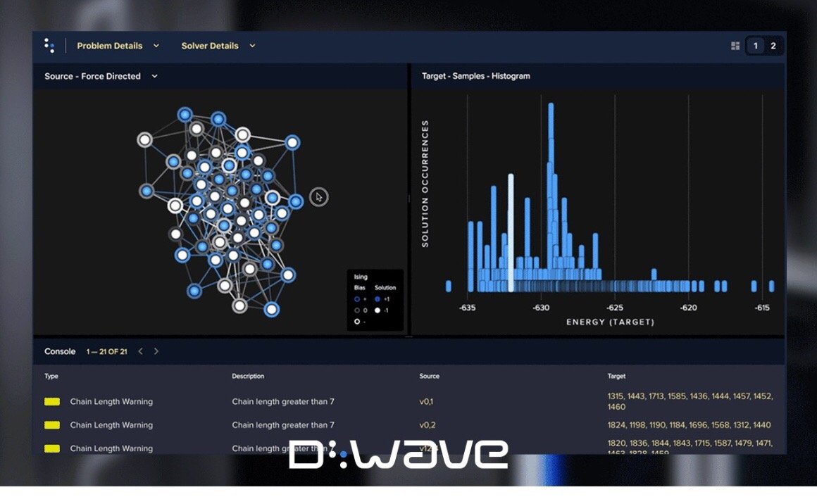
Task: Switch to panel layout 2
Action: tap(773, 46)
